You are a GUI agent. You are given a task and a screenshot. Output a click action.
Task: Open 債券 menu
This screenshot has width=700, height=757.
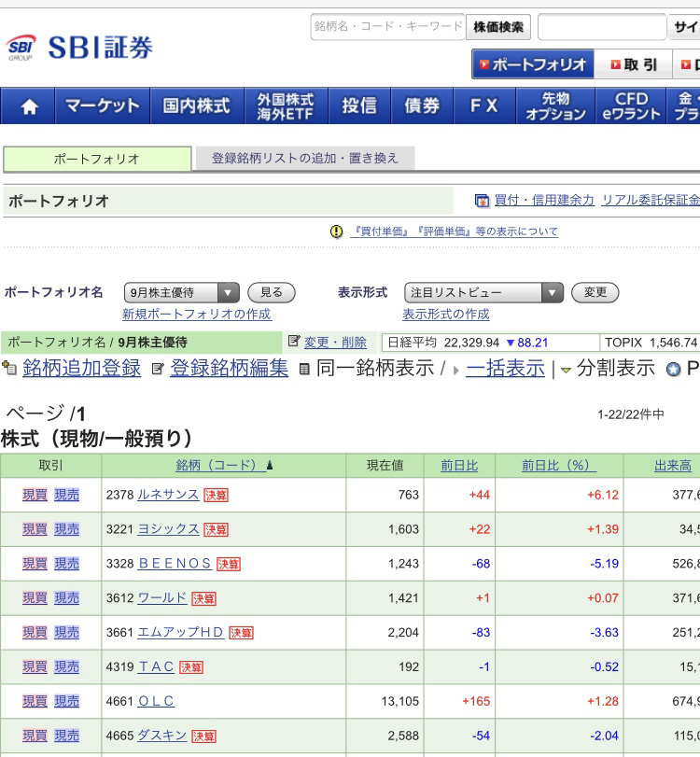(x=422, y=105)
